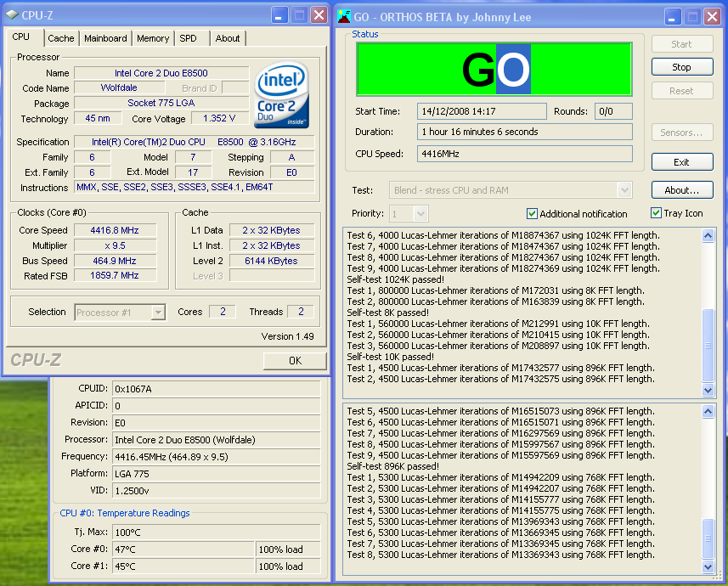Click the CPU Speed 4416MHz field
728x586 pixels.
(x=525, y=154)
